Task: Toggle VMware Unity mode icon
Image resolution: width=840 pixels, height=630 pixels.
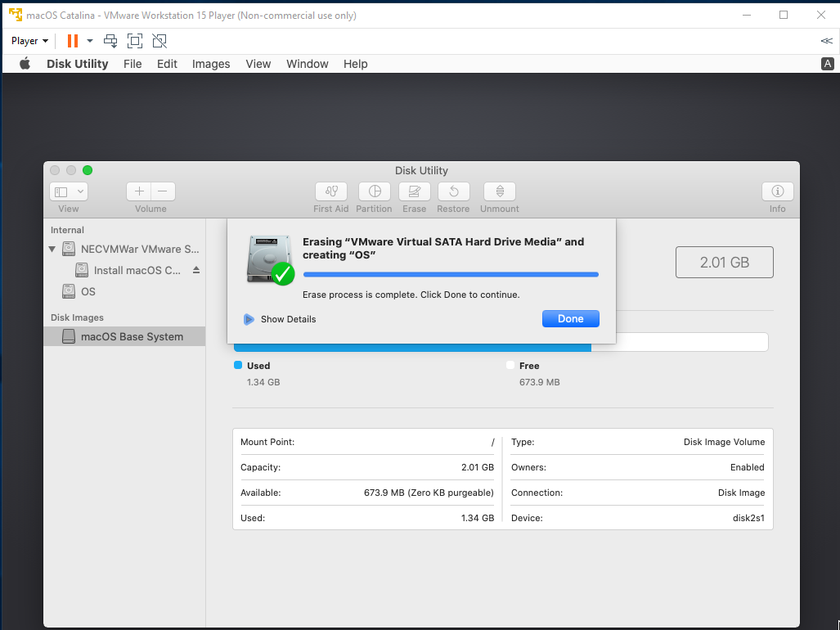Action: tap(159, 41)
